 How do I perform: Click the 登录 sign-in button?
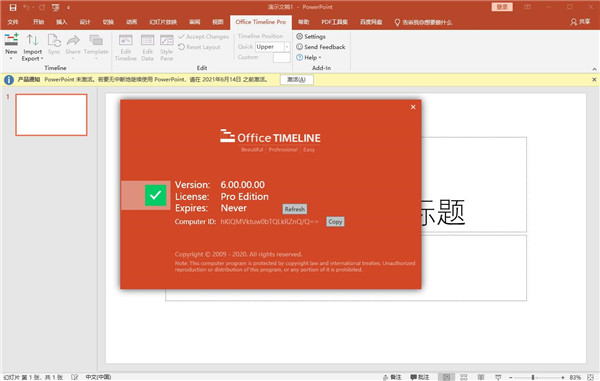coord(502,7)
